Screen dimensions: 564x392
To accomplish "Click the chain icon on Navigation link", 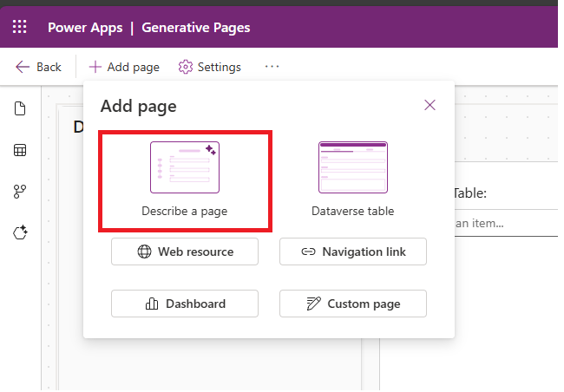I will point(308,252).
